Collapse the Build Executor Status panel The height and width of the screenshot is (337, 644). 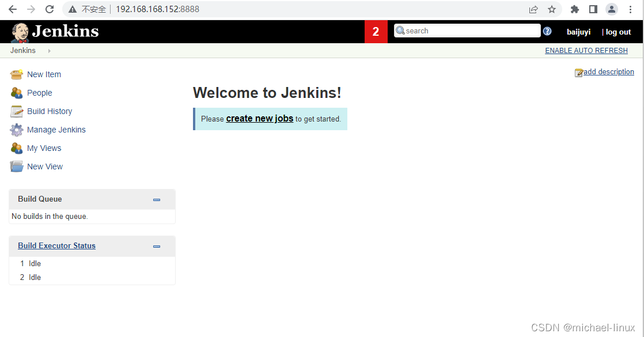click(x=157, y=247)
